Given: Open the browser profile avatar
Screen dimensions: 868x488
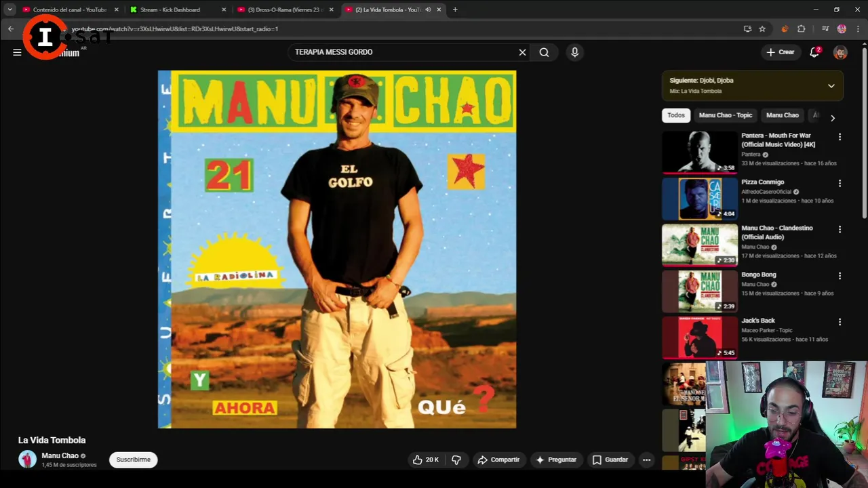Looking at the screenshot, I should tap(842, 28).
